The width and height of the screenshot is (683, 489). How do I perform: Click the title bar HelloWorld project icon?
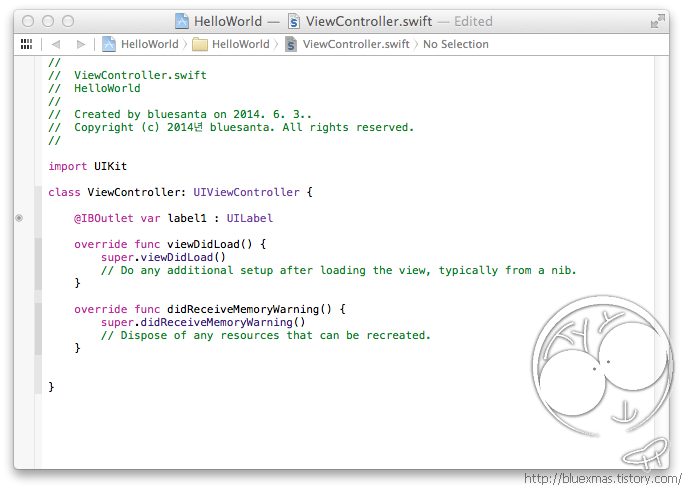point(182,21)
